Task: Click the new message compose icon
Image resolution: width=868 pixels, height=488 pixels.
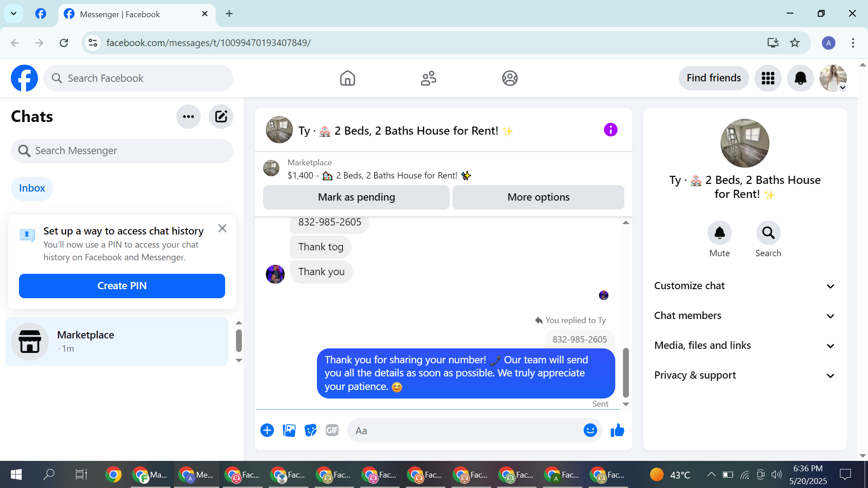Action: coord(221,117)
